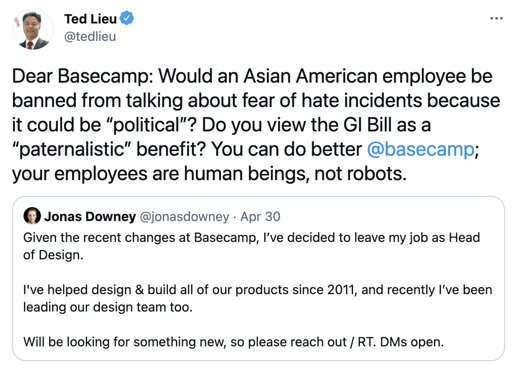Click the 'DMs open' line in quote
The image size is (518, 369).
coord(233,342)
